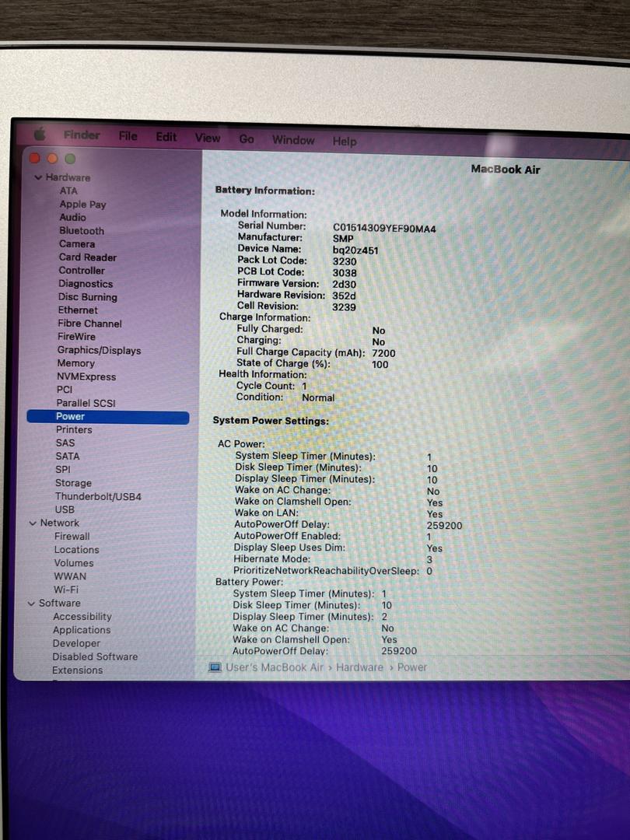
Task: Select SATA in the sidebar
Action: (68, 457)
